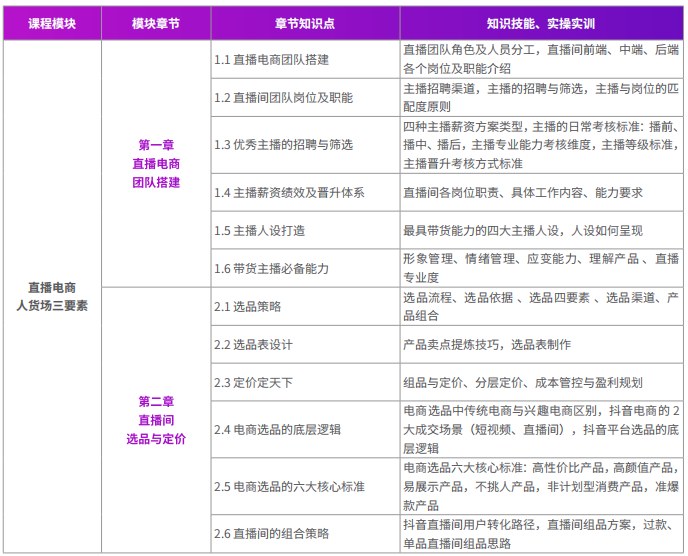Click the 模块章节 column header
The image size is (688, 556).
pos(156,23)
